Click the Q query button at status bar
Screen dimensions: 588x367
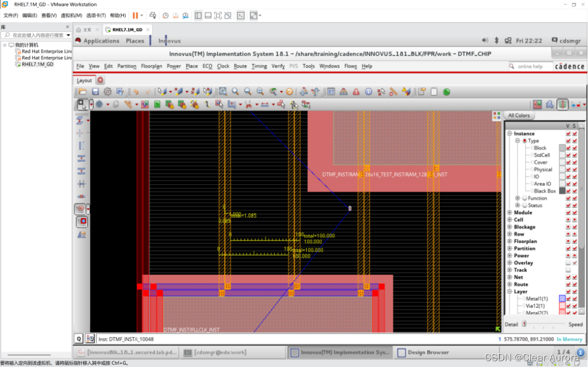tap(79, 339)
